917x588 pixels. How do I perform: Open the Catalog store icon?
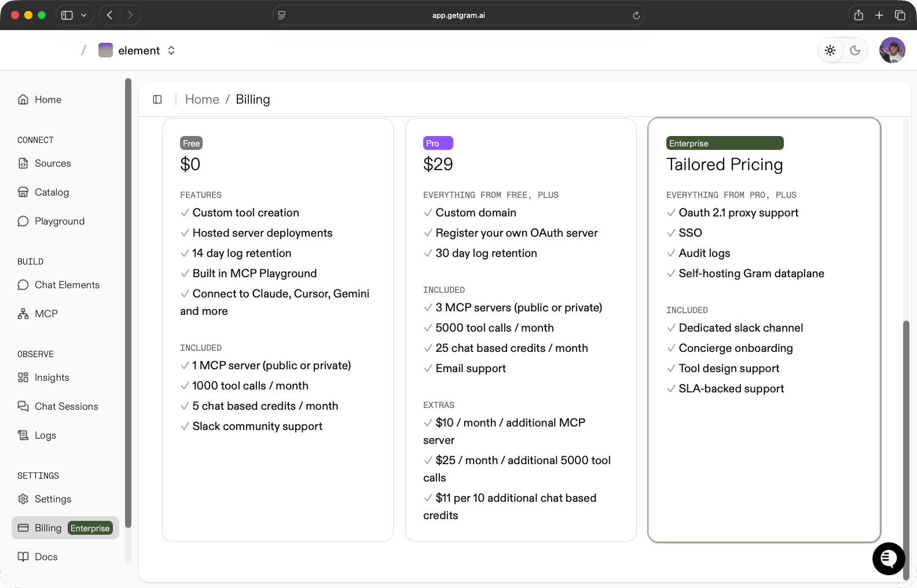pyautogui.click(x=23, y=192)
